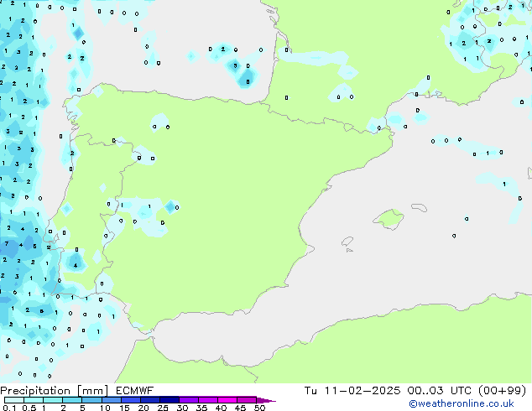This screenshot has width=532, height=411.
Task: Click the '20' legend scale label
Action: pyautogui.click(x=143, y=408)
